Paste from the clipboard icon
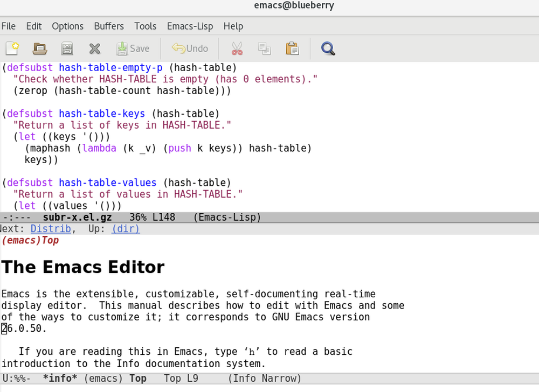The width and height of the screenshot is (539, 392). (x=292, y=48)
